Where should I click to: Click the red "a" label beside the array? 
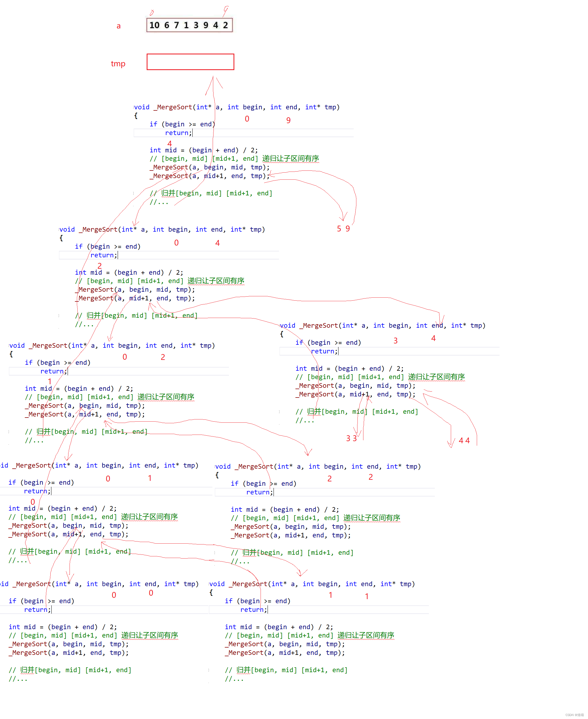(x=119, y=26)
